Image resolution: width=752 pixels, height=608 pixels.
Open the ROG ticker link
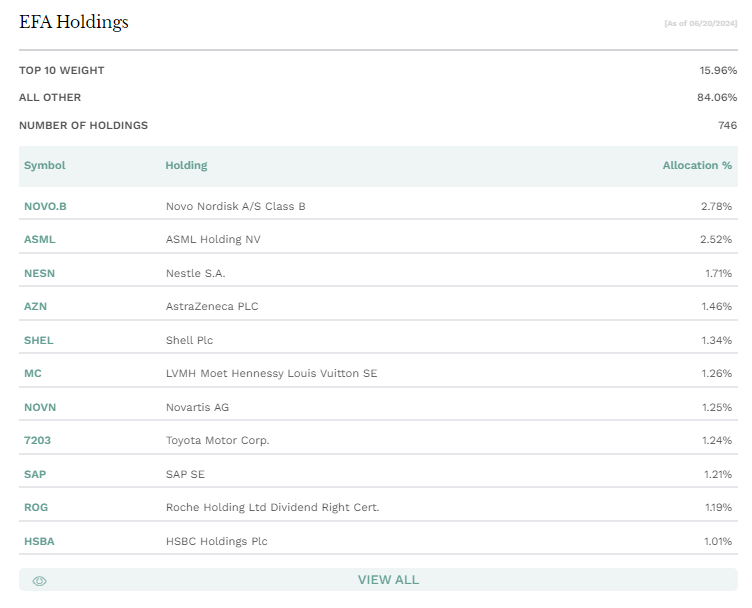pyautogui.click(x=36, y=507)
